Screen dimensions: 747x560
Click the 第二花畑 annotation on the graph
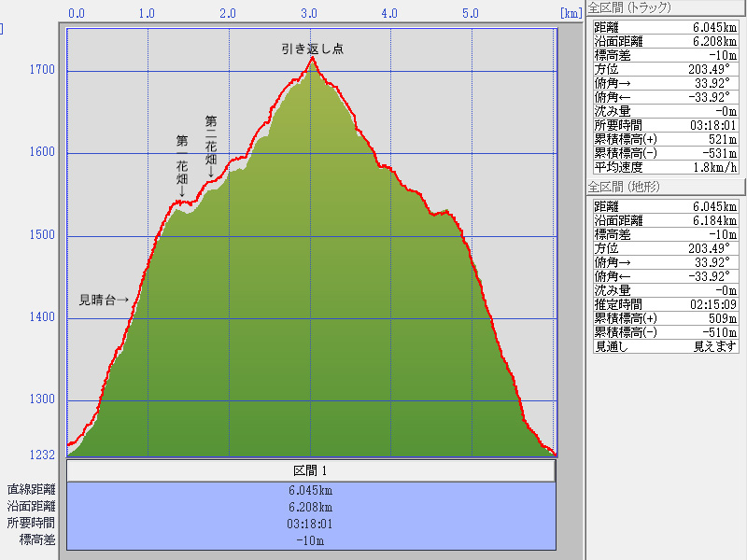[211, 146]
